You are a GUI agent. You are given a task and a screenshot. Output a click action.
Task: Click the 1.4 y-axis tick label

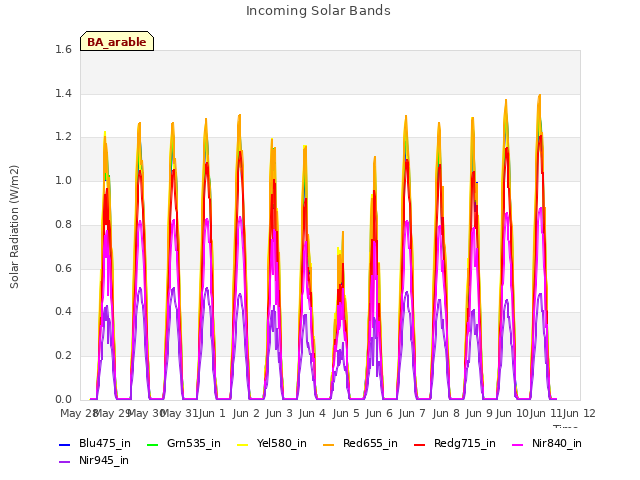[x=63, y=93]
